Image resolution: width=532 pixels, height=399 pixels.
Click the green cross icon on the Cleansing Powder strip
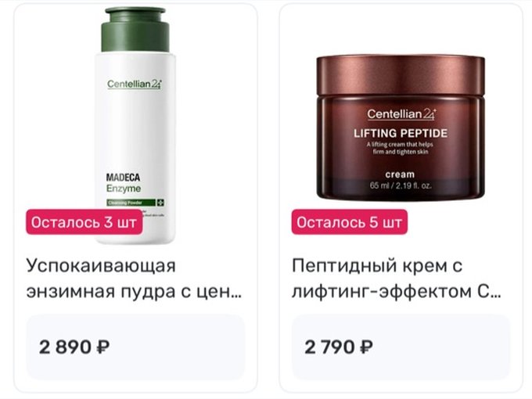pyautogui.click(x=160, y=203)
